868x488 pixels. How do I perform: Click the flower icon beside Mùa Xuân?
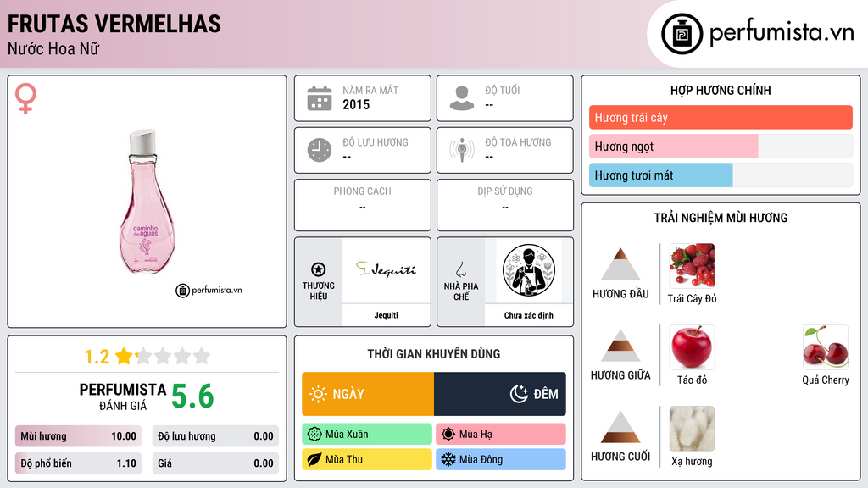point(314,435)
